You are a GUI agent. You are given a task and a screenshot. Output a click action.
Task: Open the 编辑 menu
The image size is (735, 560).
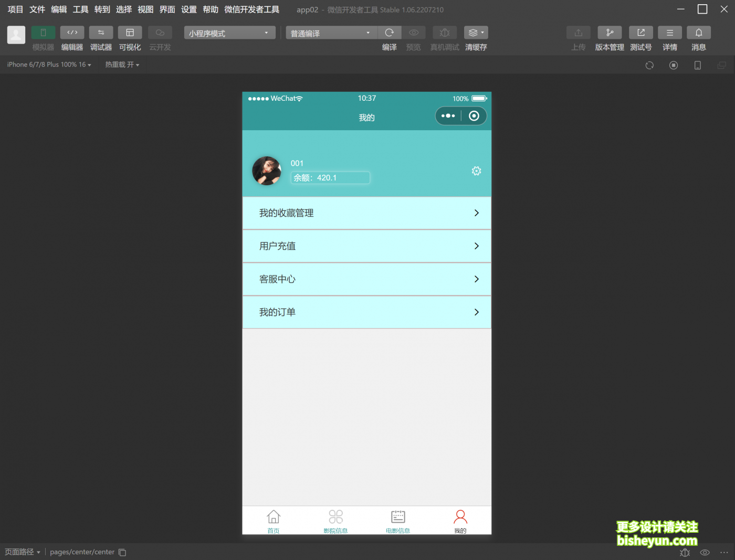click(x=59, y=9)
